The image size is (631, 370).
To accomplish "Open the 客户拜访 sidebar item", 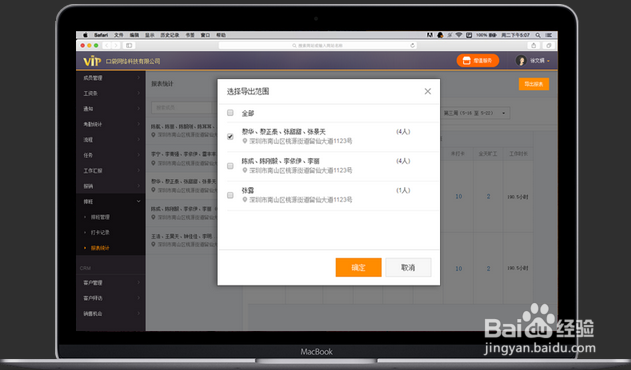I will 111,298.
